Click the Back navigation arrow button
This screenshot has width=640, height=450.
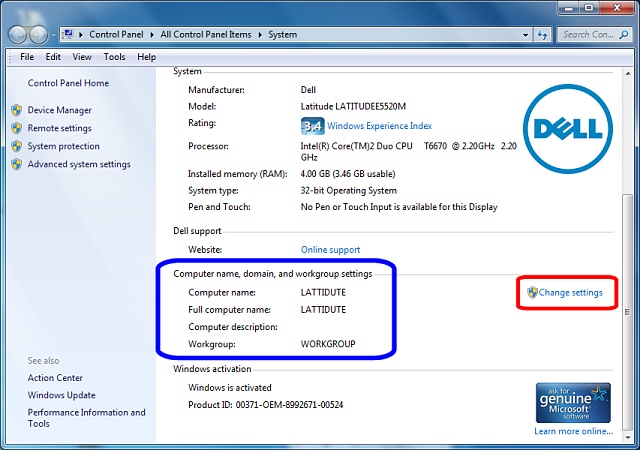coord(18,35)
